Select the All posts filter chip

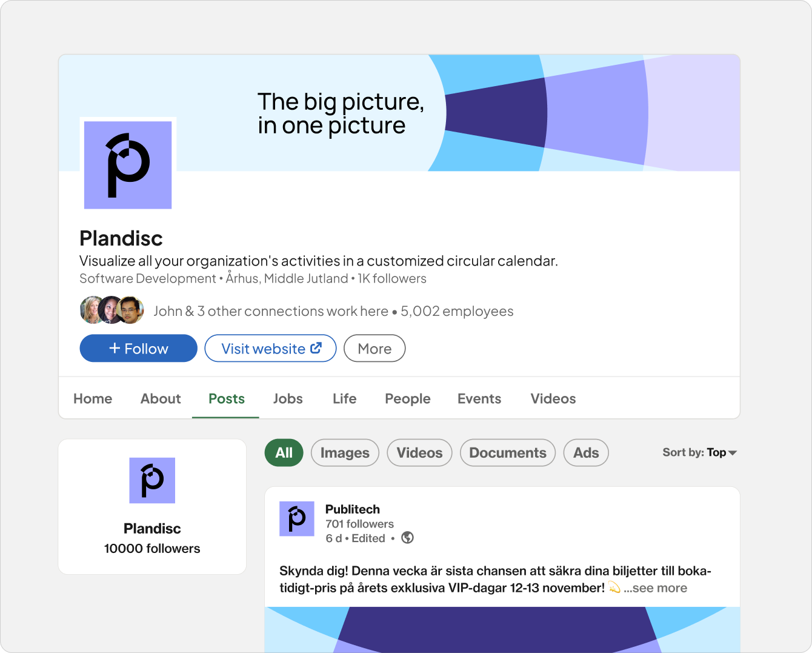(284, 453)
